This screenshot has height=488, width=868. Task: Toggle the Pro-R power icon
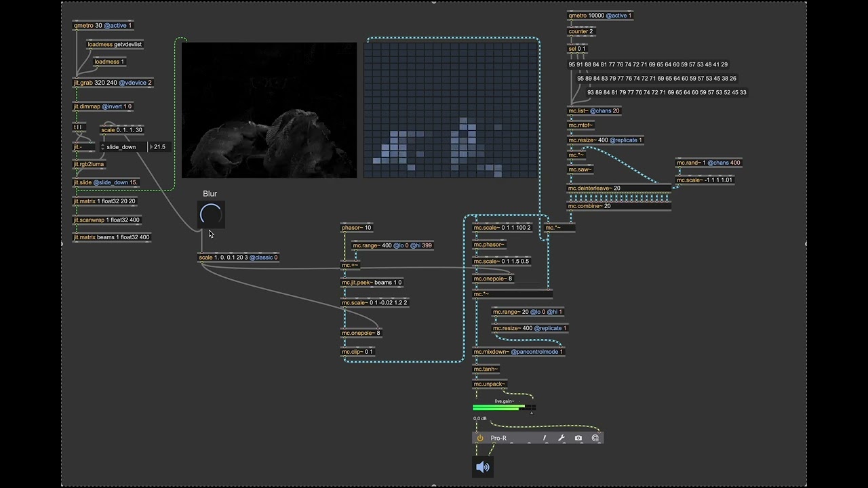point(480,438)
